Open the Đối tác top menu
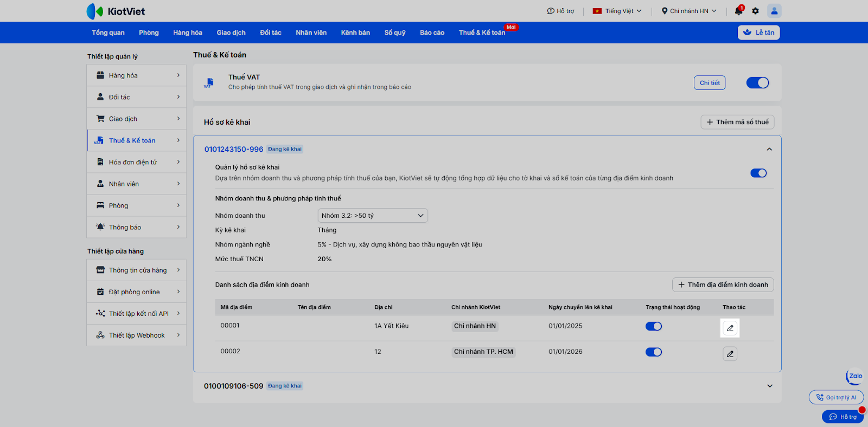The height and width of the screenshot is (427, 868). tap(271, 33)
